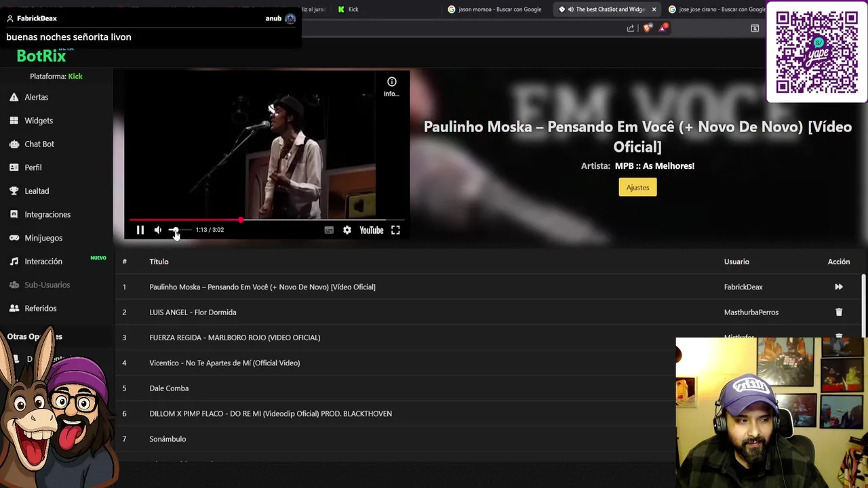The width and height of the screenshot is (868, 488).
Task: Click the Perfil card icon
Action: tap(14, 167)
